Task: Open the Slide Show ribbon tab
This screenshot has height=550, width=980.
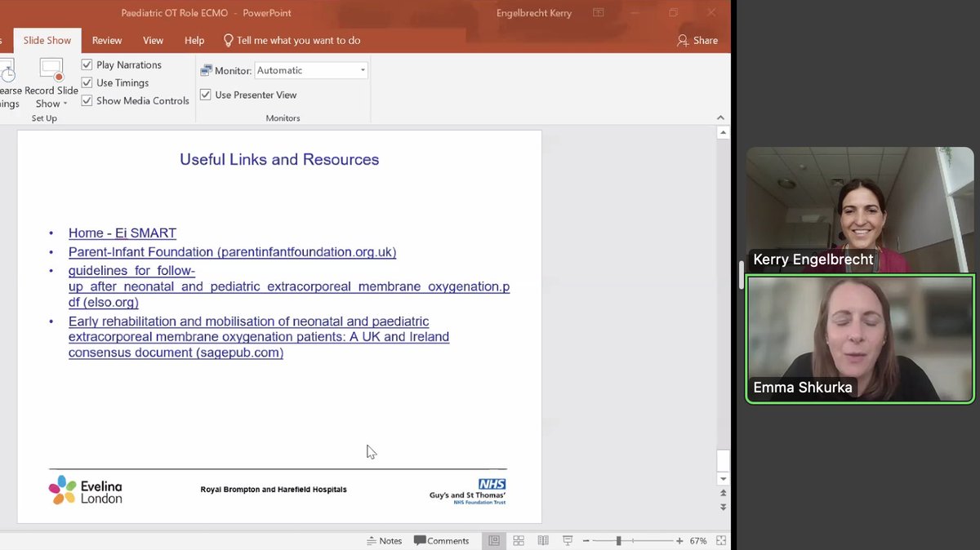Action: (x=47, y=40)
